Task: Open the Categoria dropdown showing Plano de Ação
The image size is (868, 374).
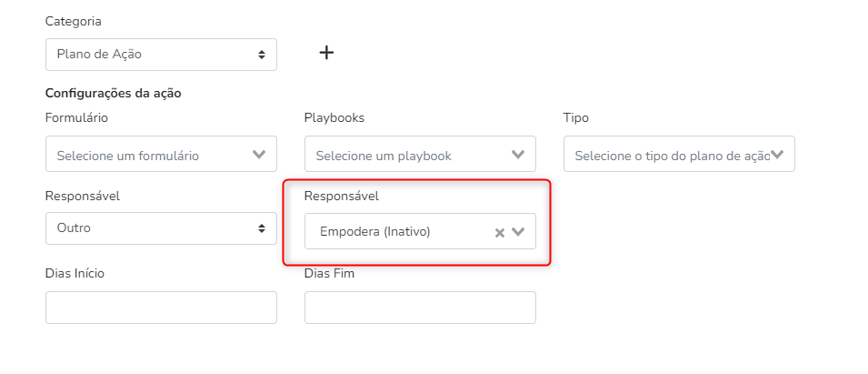Action: coord(150,55)
